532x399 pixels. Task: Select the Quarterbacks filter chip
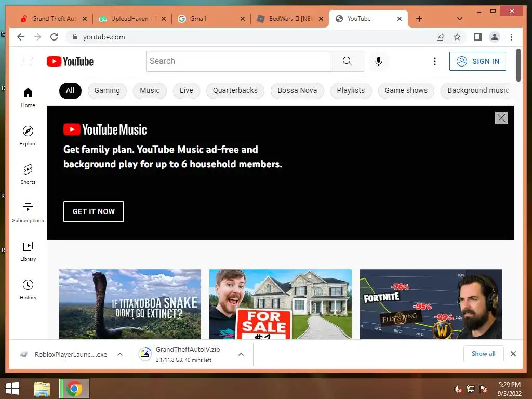pos(235,90)
